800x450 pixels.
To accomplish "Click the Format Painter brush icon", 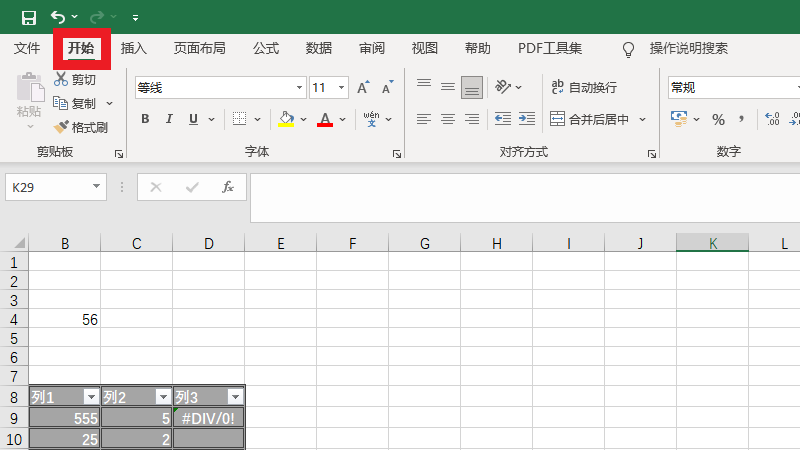I will (x=61, y=127).
